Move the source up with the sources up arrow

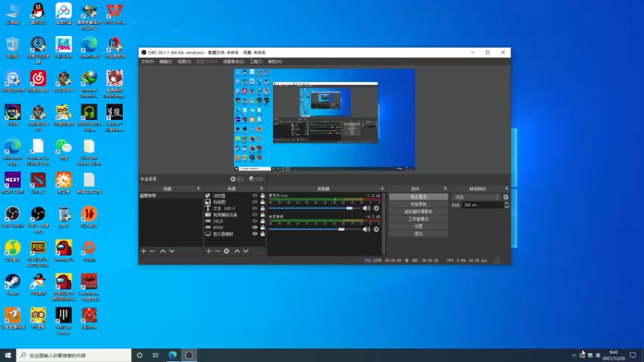[237, 251]
